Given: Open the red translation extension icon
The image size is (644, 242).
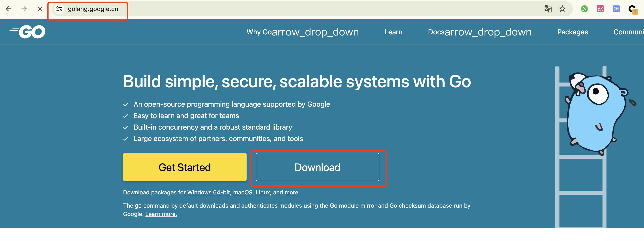Looking at the screenshot, I should tap(600, 9).
